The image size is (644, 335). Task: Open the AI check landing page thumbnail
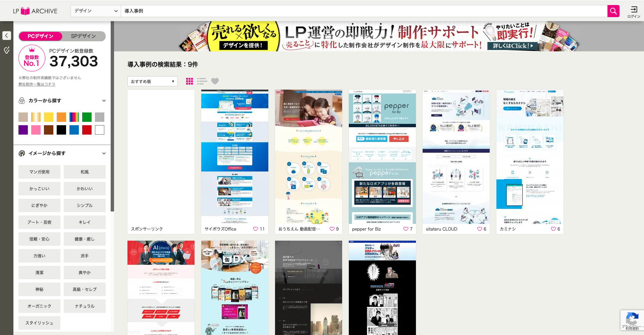161,288
